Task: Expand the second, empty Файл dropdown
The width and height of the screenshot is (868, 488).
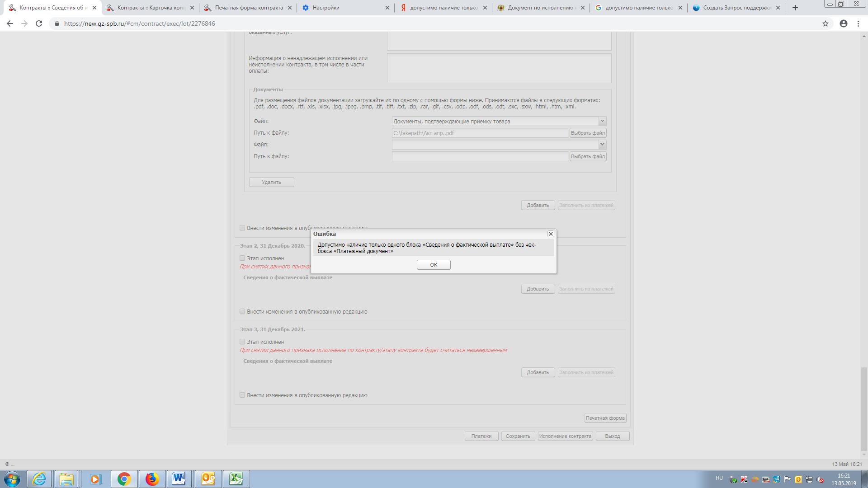Action: tap(602, 145)
